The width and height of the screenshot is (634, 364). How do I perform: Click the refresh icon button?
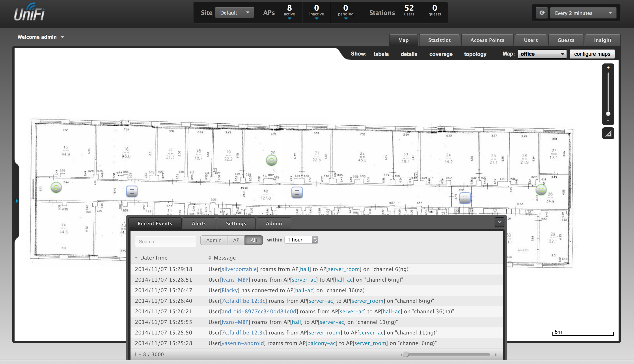pyautogui.click(x=542, y=13)
